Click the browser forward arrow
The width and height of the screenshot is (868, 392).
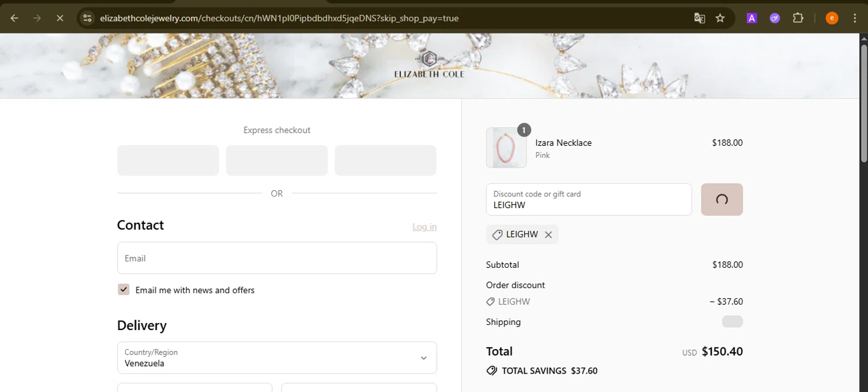(x=37, y=18)
